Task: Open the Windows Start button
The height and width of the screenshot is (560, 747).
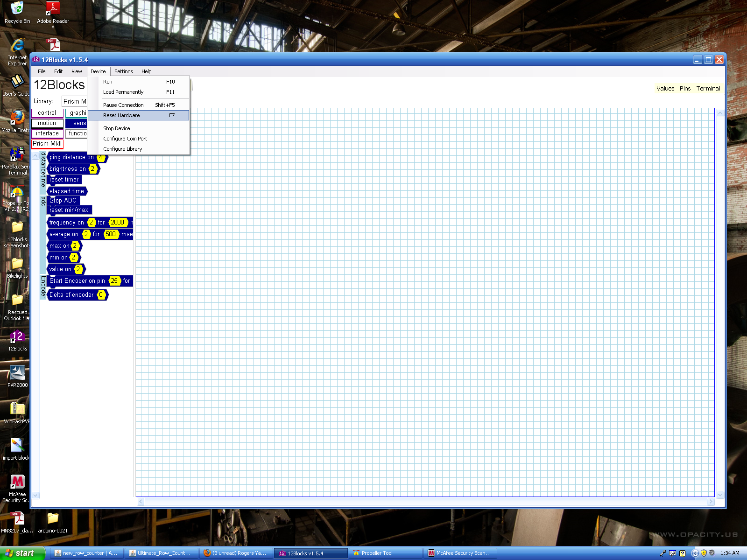Action: (x=22, y=553)
